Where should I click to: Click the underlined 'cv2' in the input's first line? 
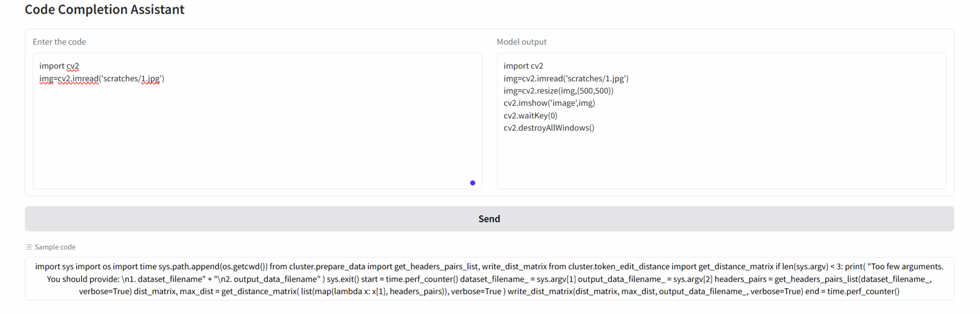coord(72,66)
